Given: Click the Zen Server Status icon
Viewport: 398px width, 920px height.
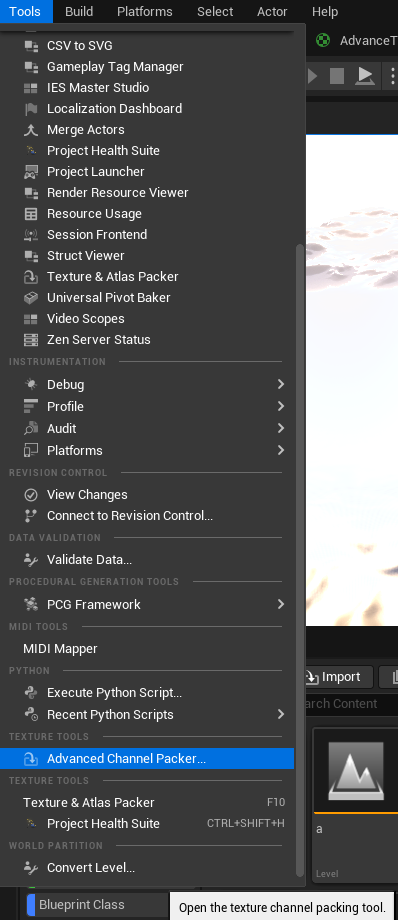Looking at the screenshot, I should (x=31, y=340).
